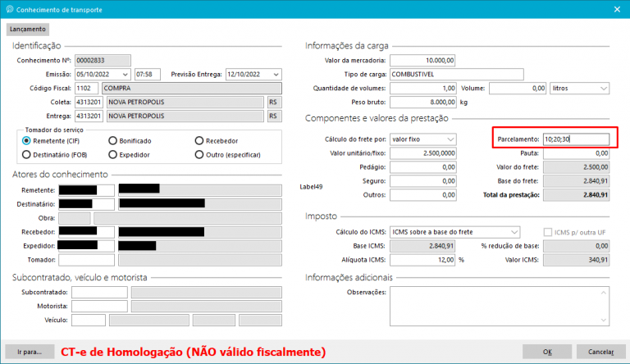Click the Tipo de carga field
The image size is (630, 364).
tap(457, 75)
